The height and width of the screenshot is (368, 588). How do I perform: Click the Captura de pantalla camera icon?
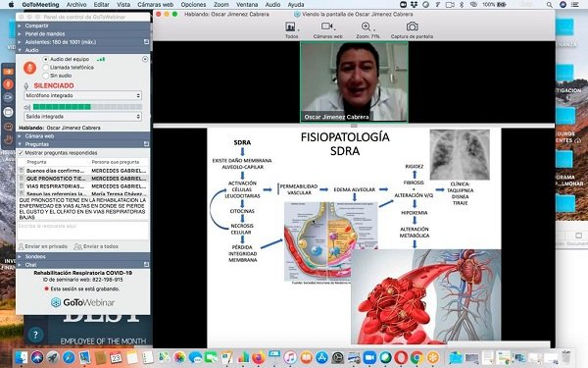(412, 26)
